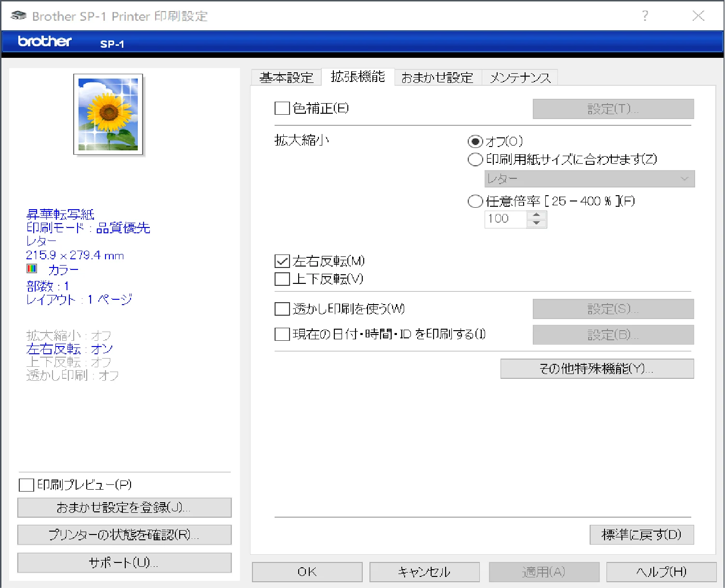Enable the 色補正(E) checkbox
Image resolution: width=725 pixels, height=588 pixels.
coord(282,108)
